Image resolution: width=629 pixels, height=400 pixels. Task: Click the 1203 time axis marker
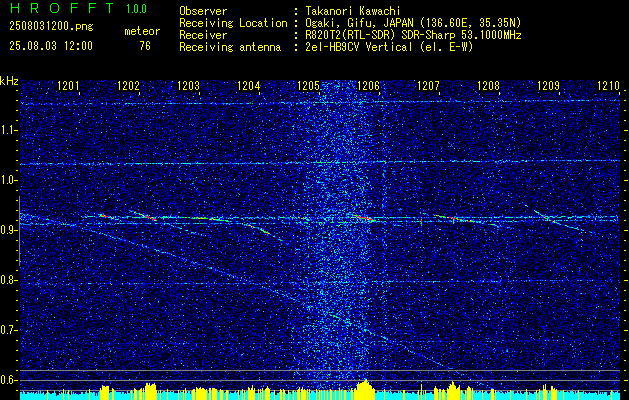pos(188,85)
